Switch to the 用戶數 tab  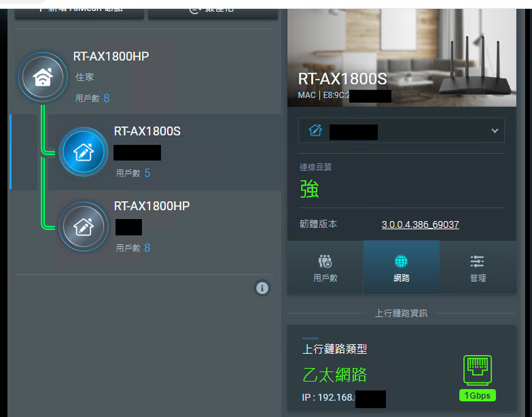click(325, 268)
